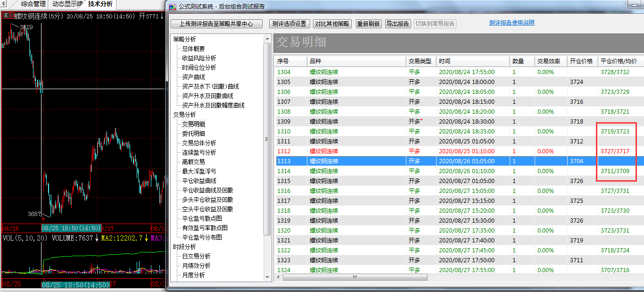Open 测评报告使用说明 link
The width and height of the screenshot is (644, 292).
(512, 23)
